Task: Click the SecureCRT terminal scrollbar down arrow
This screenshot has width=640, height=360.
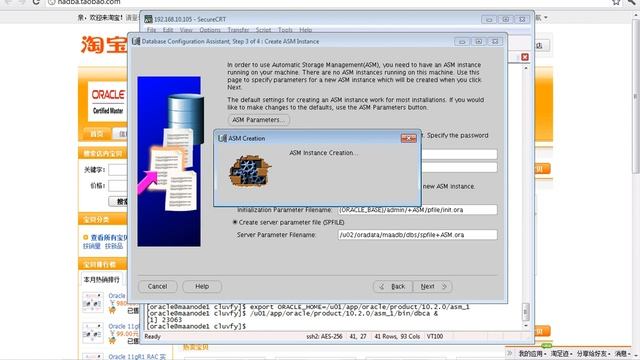Action: tap(526, 326)
